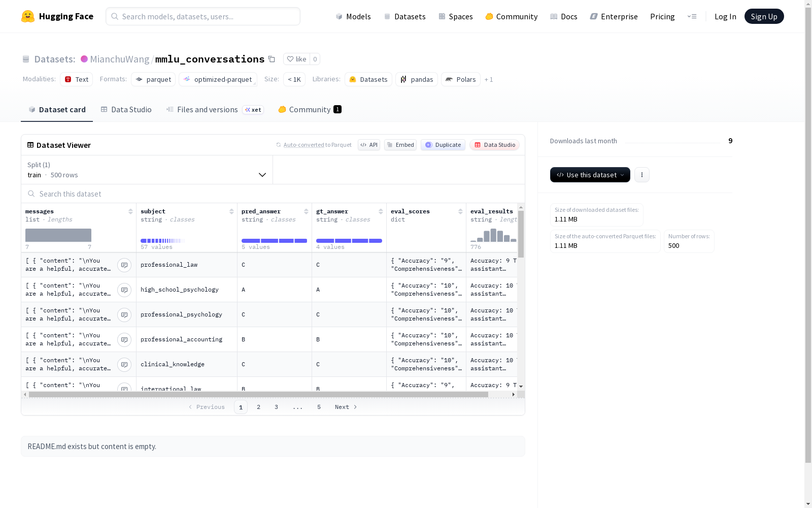Open the Use this dataset dropdown
This screenshot has height=508, width=812.
click(590, 175)
